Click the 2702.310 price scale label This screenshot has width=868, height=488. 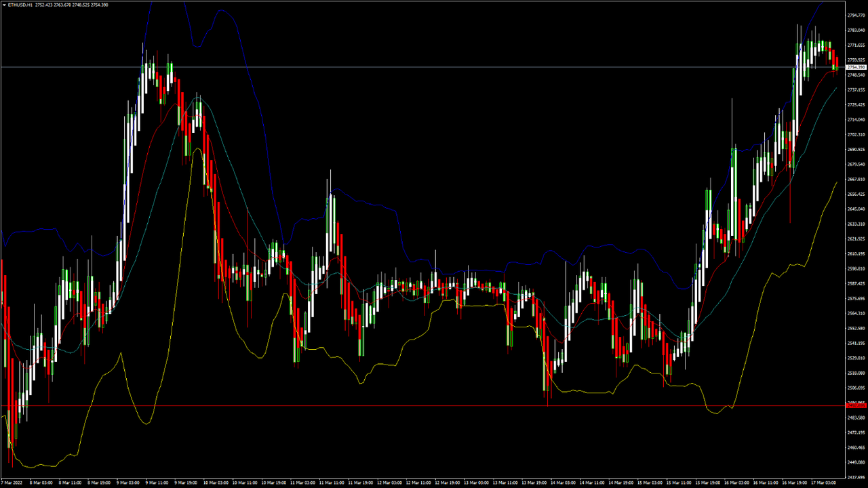(x=856, y=134)
